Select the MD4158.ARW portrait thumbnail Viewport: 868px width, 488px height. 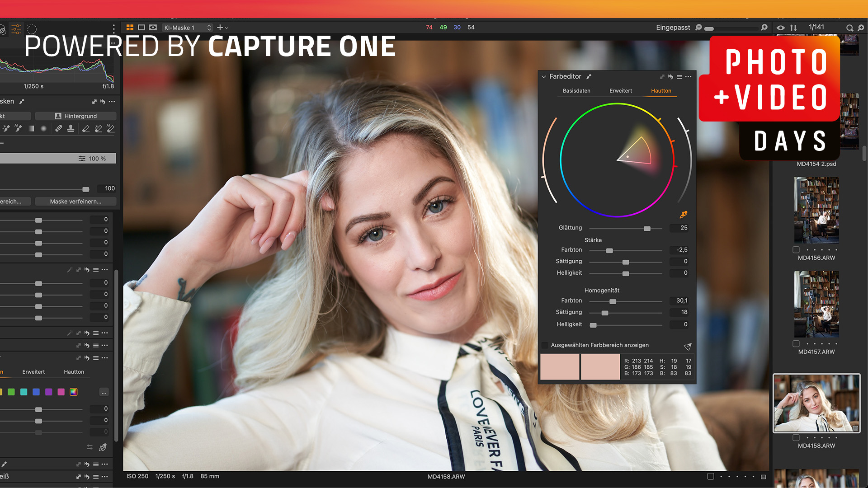(816, 403)
